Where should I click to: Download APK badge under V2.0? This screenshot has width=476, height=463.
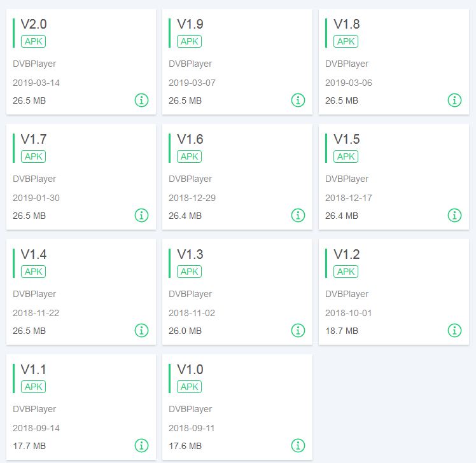coord(33,41)
